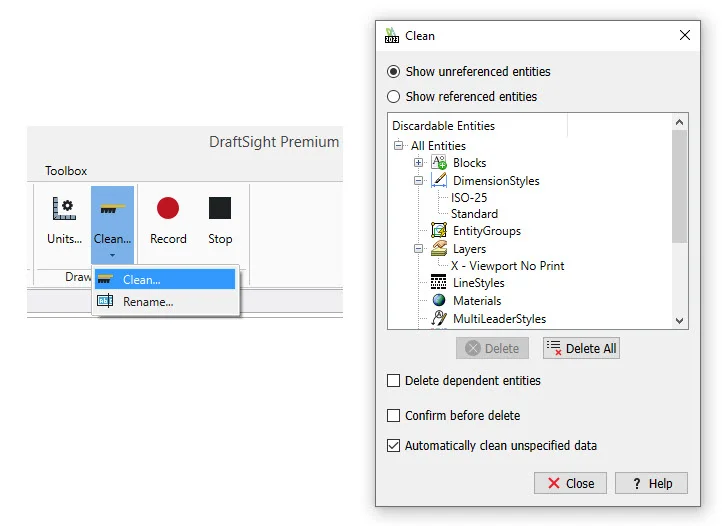Click the Blocks icon in the entity tree
The image size is (722, 526).
tap(439, 162)
